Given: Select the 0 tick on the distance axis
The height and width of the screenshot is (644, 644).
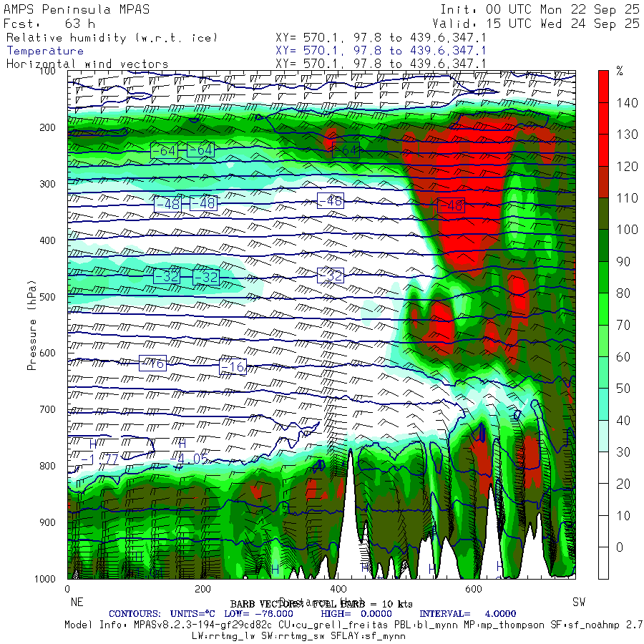Looking at the screenshot, I should click(67, 589).
